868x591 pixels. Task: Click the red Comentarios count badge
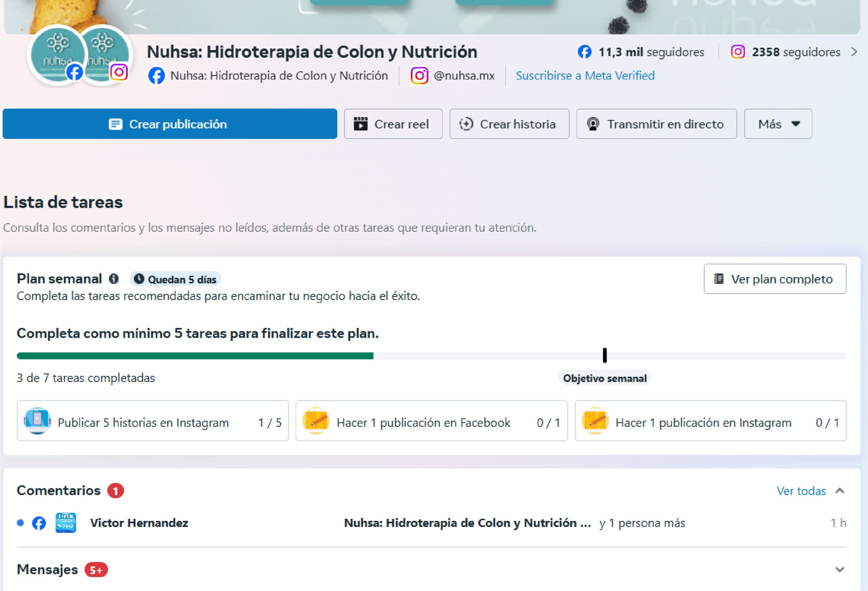116,491
